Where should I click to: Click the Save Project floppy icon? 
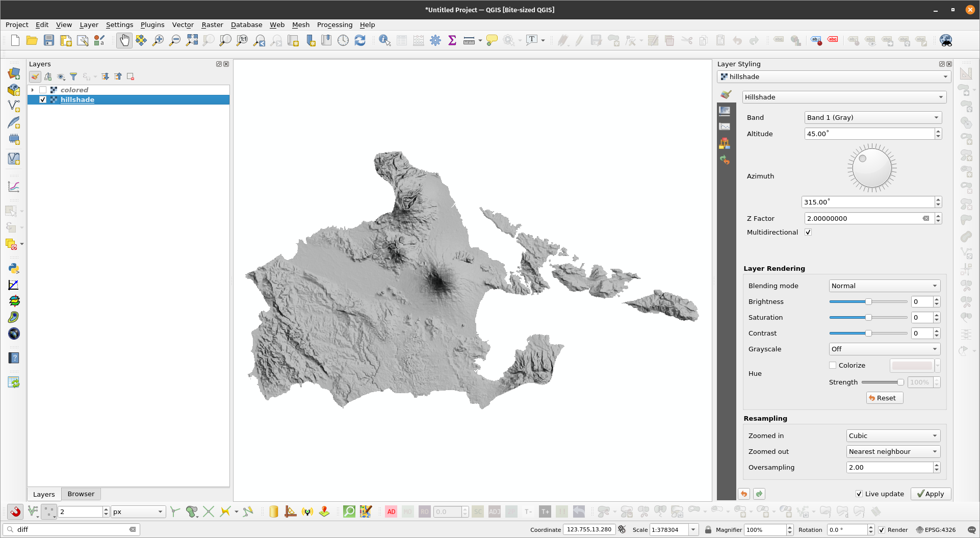[49, 40]
